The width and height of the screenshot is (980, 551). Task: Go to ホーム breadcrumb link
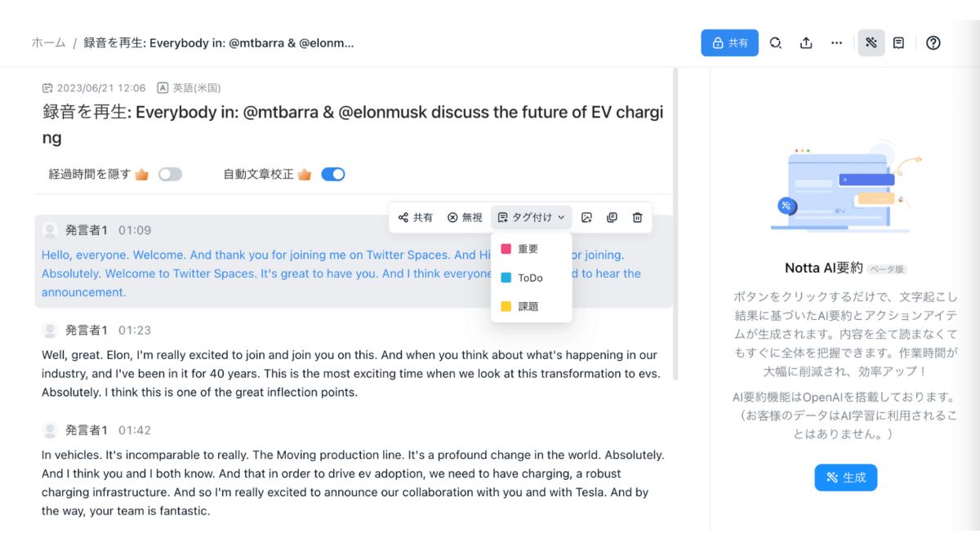coord(48,42)
